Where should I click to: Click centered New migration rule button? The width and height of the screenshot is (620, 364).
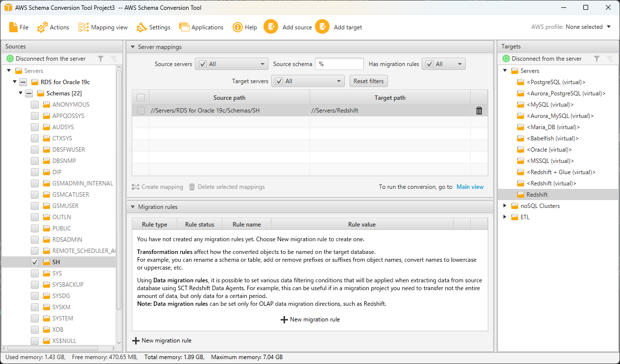310,319
